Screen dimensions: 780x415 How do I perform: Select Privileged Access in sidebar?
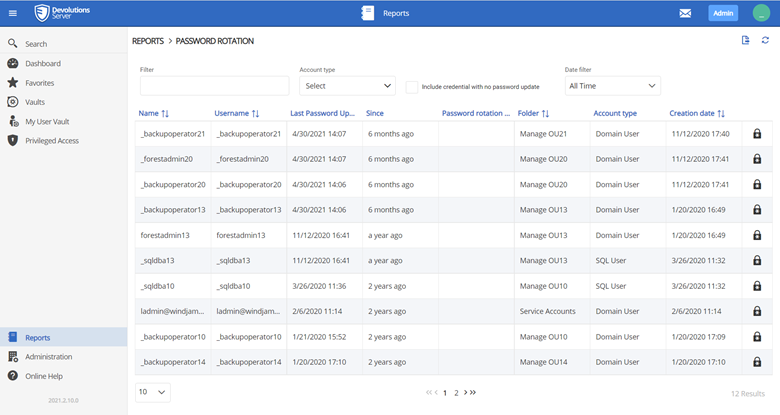click(x=52, y=140)
